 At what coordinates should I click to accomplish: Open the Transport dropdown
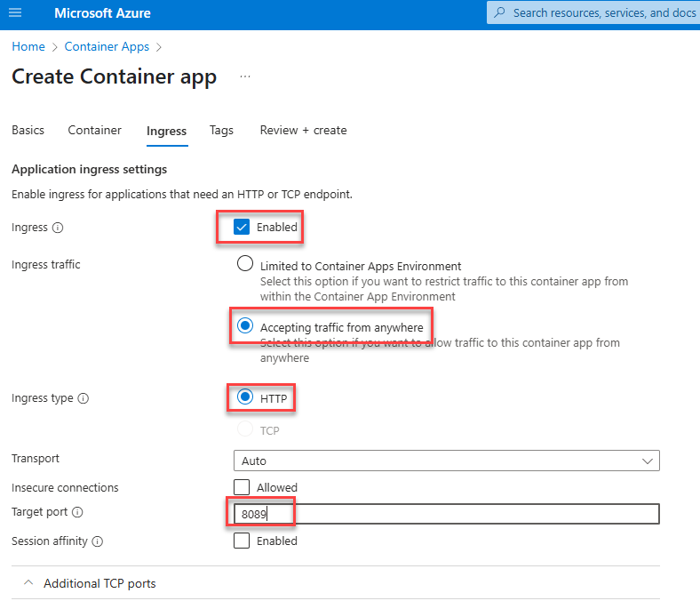click(x=446, y=461)
